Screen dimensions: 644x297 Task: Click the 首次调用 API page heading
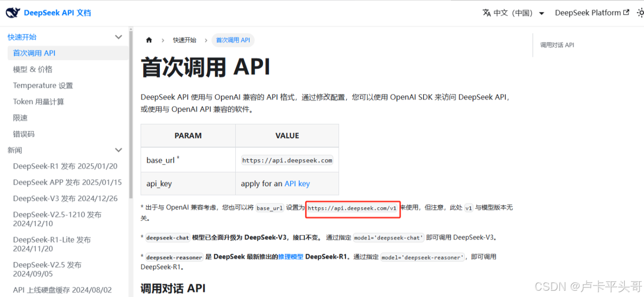coord(206,68)
